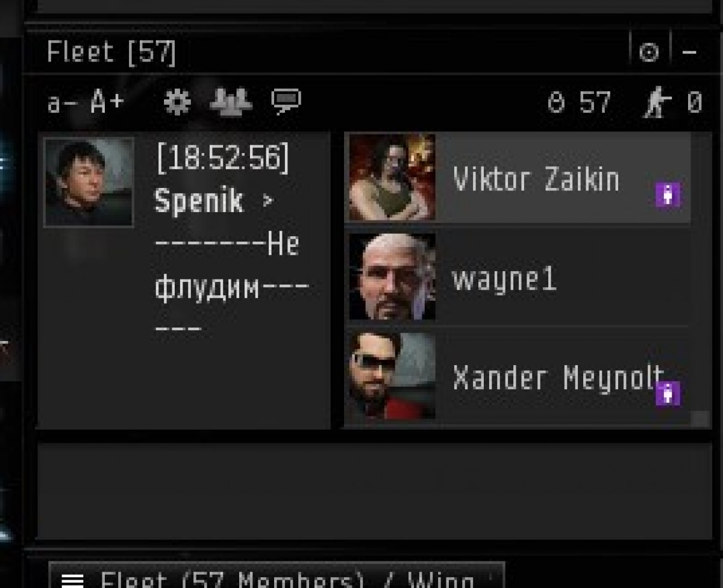This screenshot has width=723, height=588.
Task: Decrease chat font size with a-
Action: [61, 103]
